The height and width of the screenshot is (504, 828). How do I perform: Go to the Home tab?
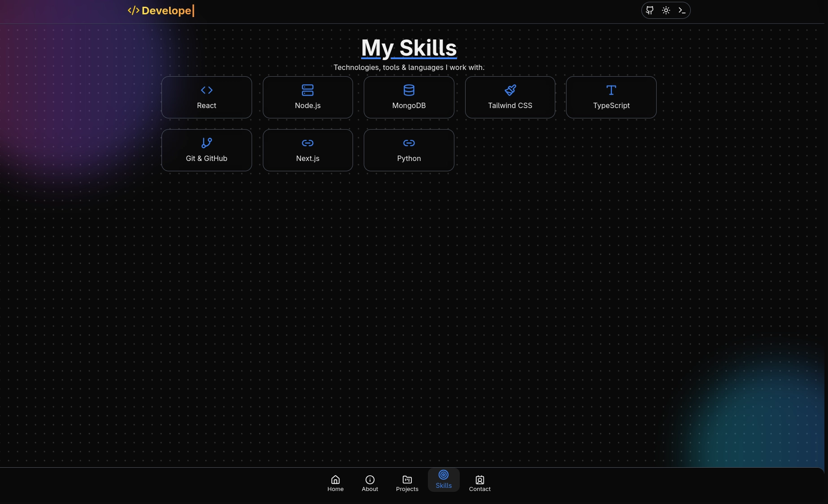click(336, 483)
